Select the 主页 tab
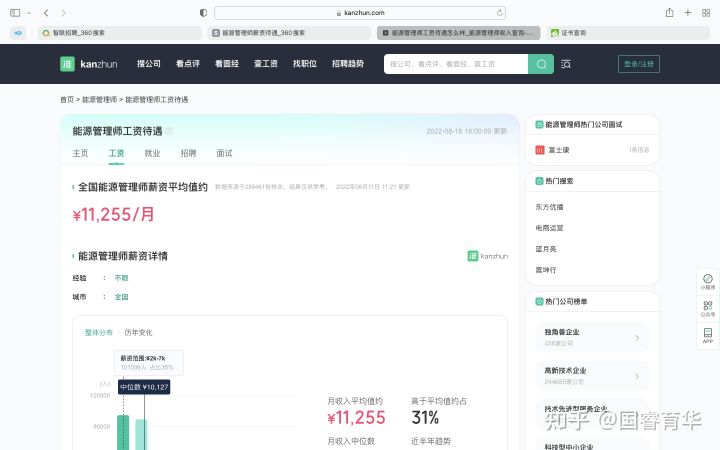 (80, 153)
